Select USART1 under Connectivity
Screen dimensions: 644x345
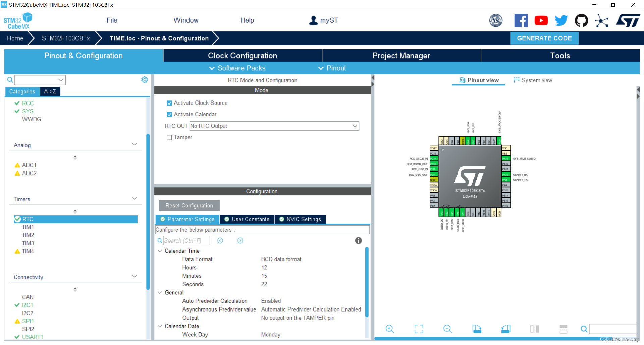[x=32, y=337]
